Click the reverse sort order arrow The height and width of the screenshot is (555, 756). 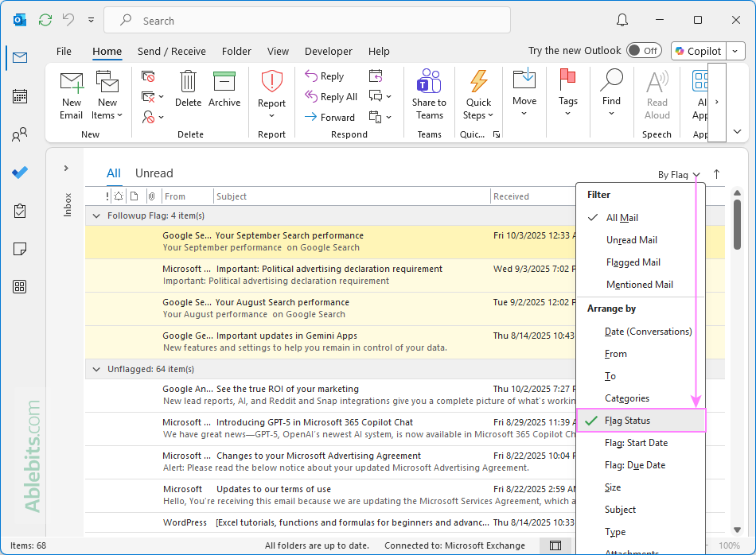[x=716, y=174]
